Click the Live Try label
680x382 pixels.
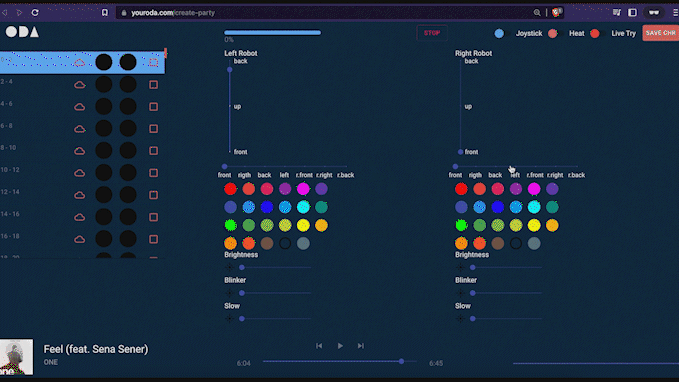623,33
